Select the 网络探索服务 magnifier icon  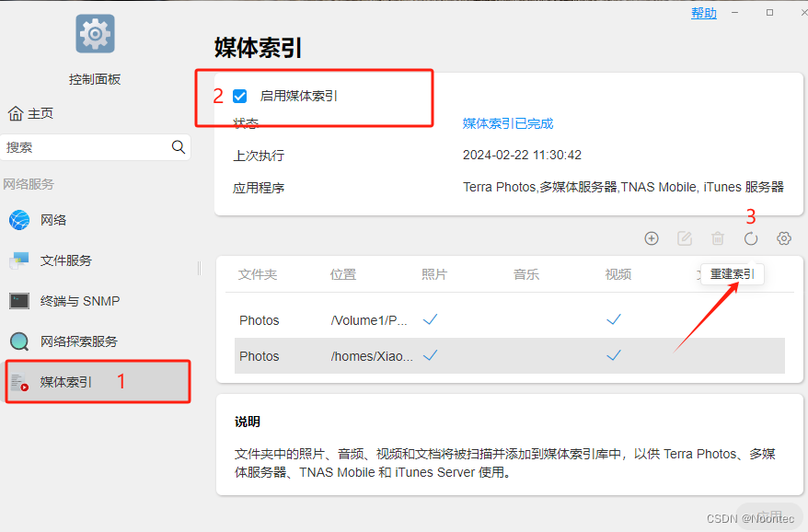tap(18, 341)
